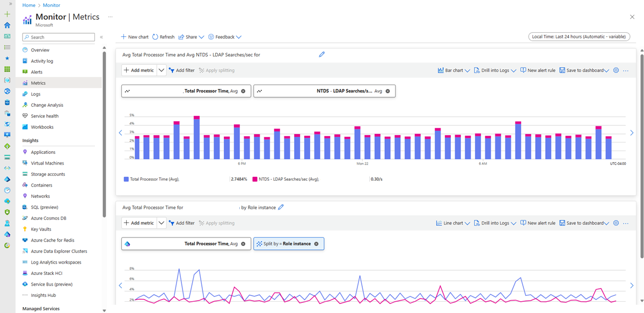This screenshot has height=313, width=644.
Task: Remove the NTDS LDAP Searches metric
Action: click(387, 91)
